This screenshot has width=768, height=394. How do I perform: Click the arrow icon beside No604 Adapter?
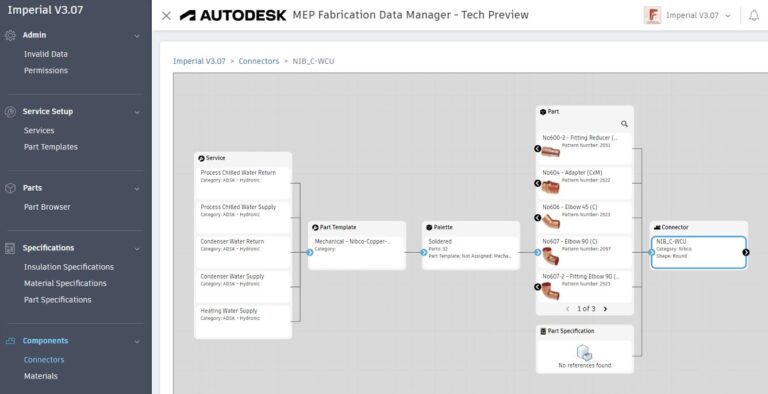pyautogui.click(x=537, y=183)
